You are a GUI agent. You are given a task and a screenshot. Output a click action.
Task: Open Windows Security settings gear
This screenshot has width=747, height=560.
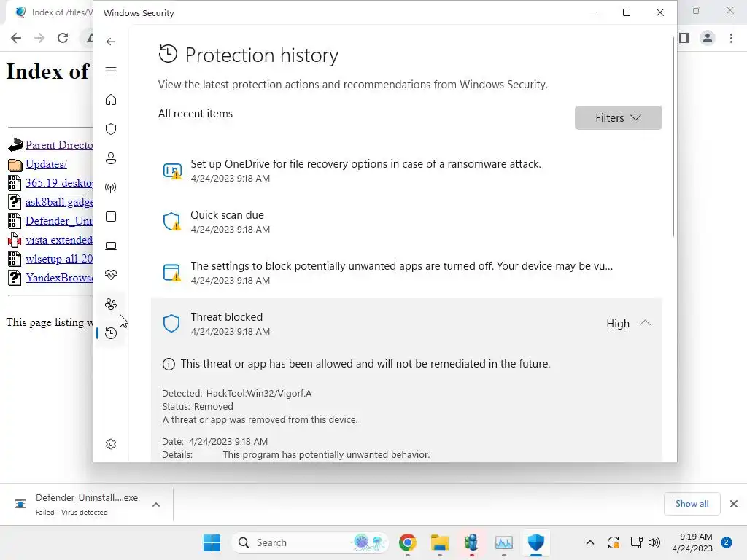111,444
